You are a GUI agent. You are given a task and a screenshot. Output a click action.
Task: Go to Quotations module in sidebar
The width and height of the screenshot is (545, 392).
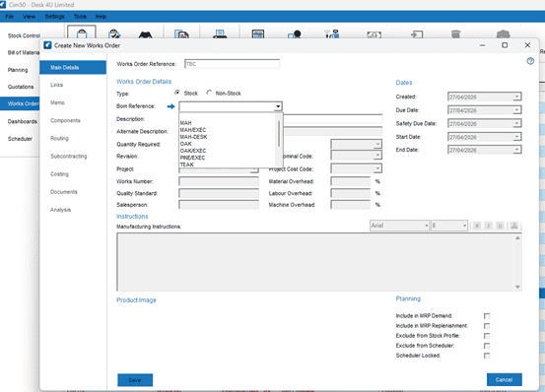[x=21, y=87]
